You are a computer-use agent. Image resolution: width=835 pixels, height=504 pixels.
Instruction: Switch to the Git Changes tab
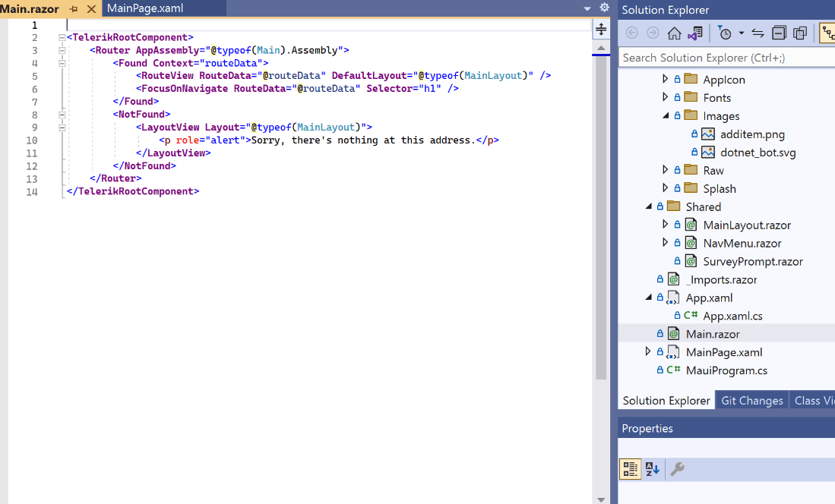click(751, 400)
